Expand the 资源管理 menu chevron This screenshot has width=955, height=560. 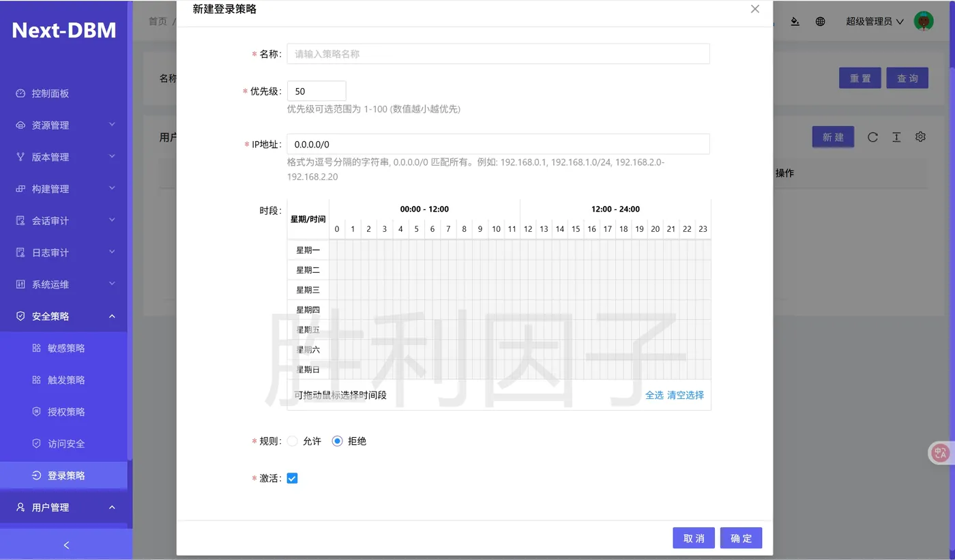coord(113,125)
